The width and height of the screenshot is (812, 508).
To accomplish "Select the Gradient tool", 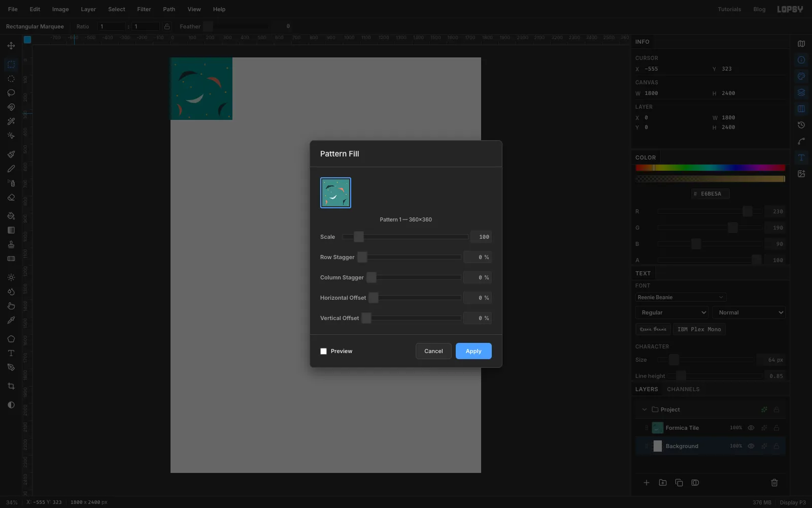I will point(11,230).
